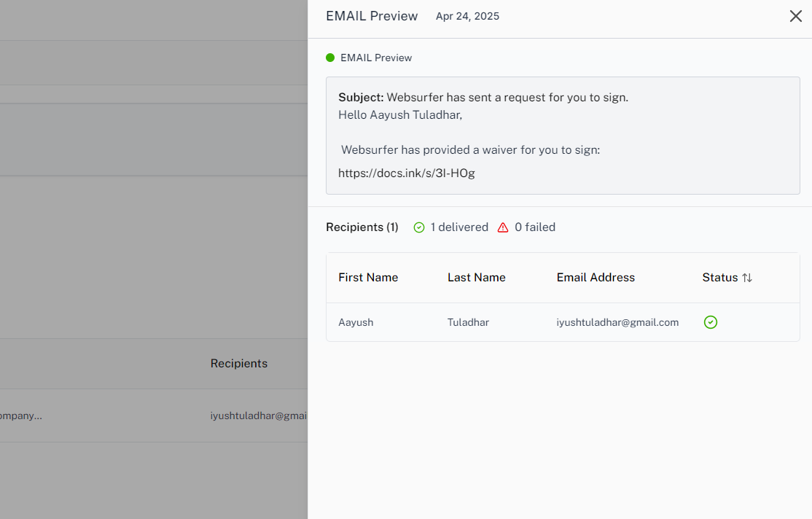
Task: Close the EMAIL Preview panel
Action: tap(795, 16)
